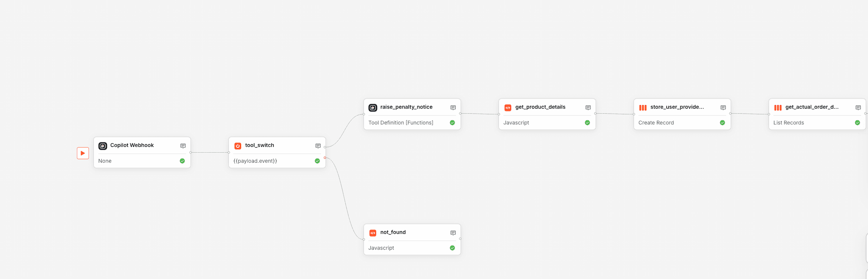Select the raise_penalty_notice node title
Screen dimensions: 868x279
[406, 107]
